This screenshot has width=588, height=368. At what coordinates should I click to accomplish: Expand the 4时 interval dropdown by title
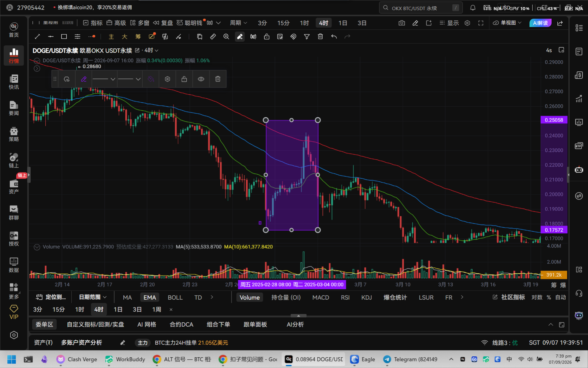point(152,50)
